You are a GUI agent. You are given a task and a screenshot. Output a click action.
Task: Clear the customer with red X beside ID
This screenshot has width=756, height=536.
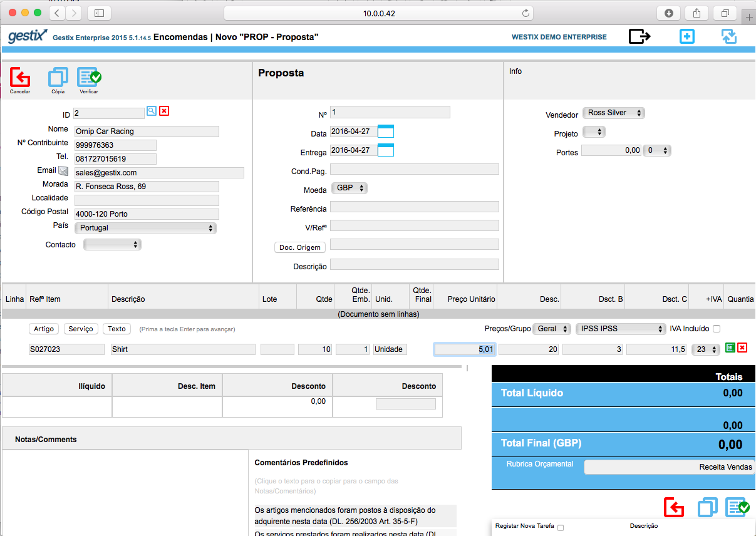point(164,111)
